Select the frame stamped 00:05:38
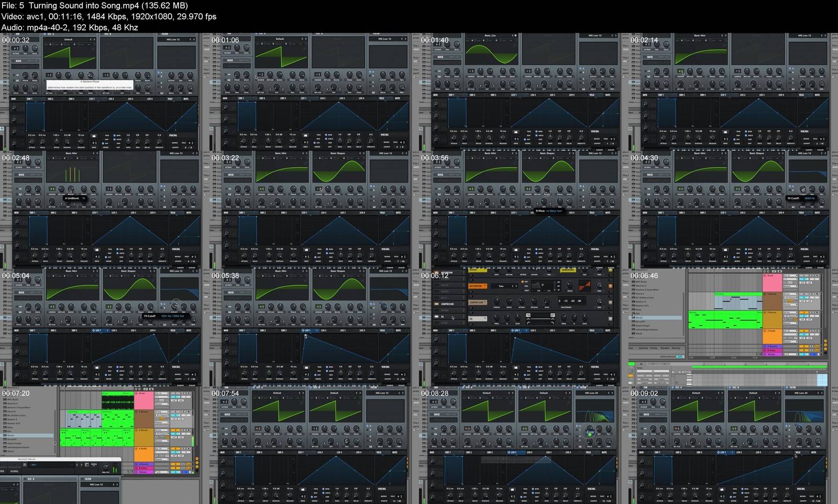The height and width of the screenshot is (504, 838). tap(314, 328)
